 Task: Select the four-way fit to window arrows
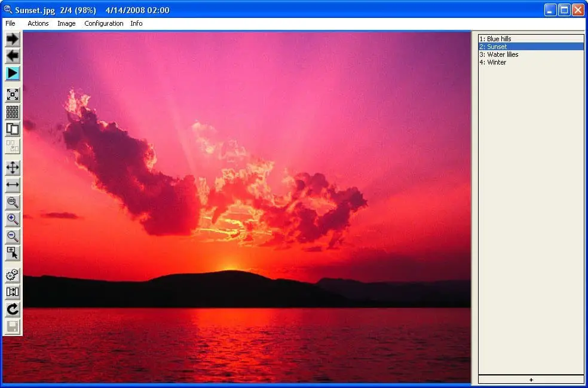tap(13, 168)
